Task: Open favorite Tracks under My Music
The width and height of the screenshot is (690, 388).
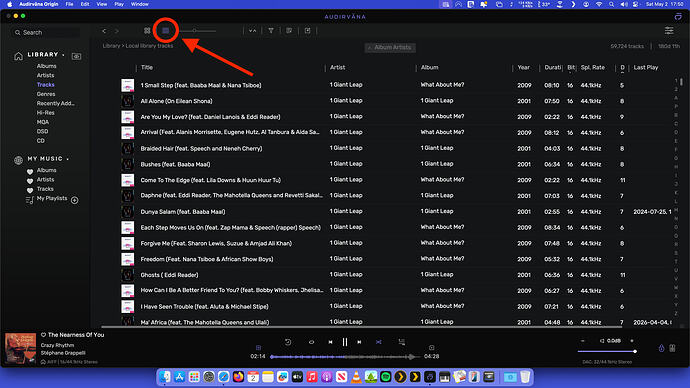Action: pyautogui.click(x=45, y=189)
